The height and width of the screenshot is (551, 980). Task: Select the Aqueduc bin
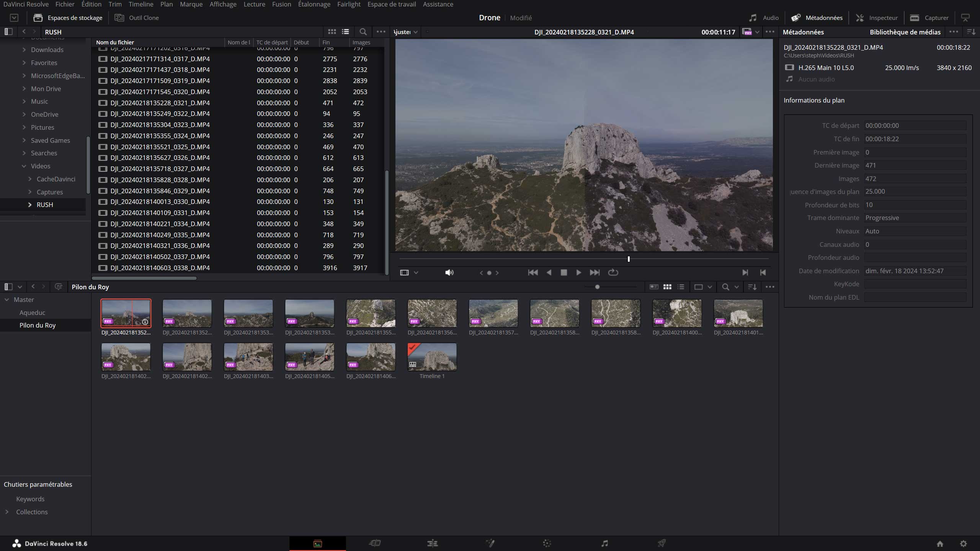pos(32,313)
